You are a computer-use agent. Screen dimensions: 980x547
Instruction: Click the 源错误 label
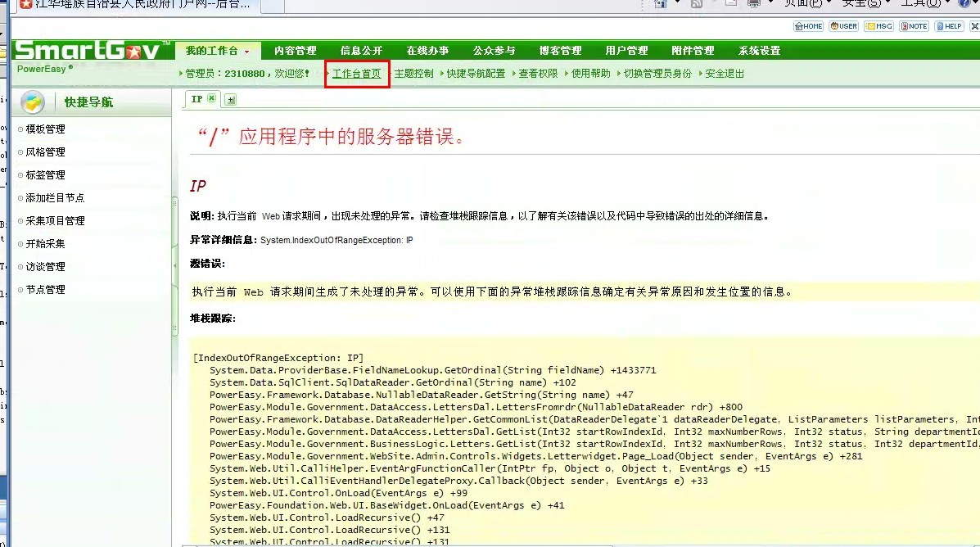coord(207,264)
